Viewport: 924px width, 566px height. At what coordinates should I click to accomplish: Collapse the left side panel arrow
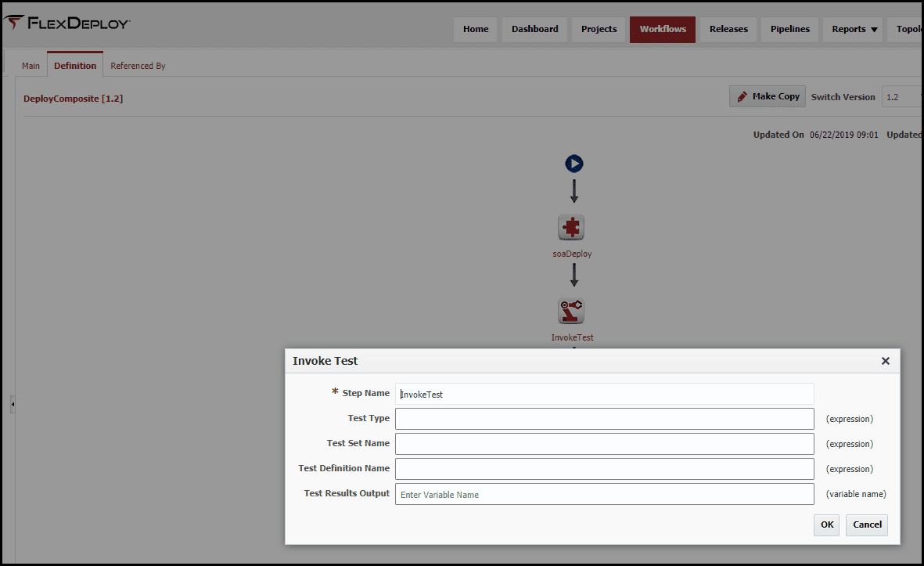coord(13,405)
